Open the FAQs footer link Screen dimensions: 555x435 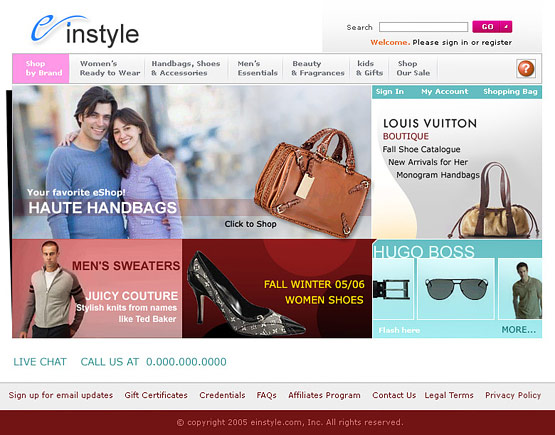(x=266, y=395)
